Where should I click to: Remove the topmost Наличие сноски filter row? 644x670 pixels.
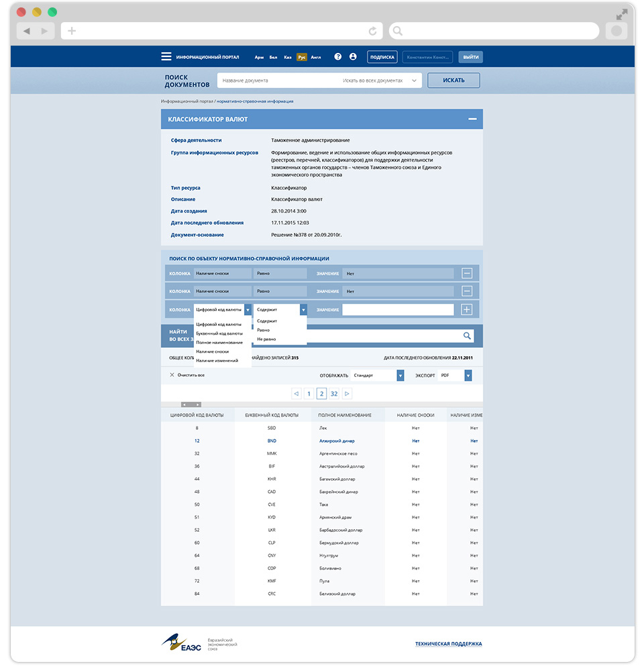(x=467, y=273)
